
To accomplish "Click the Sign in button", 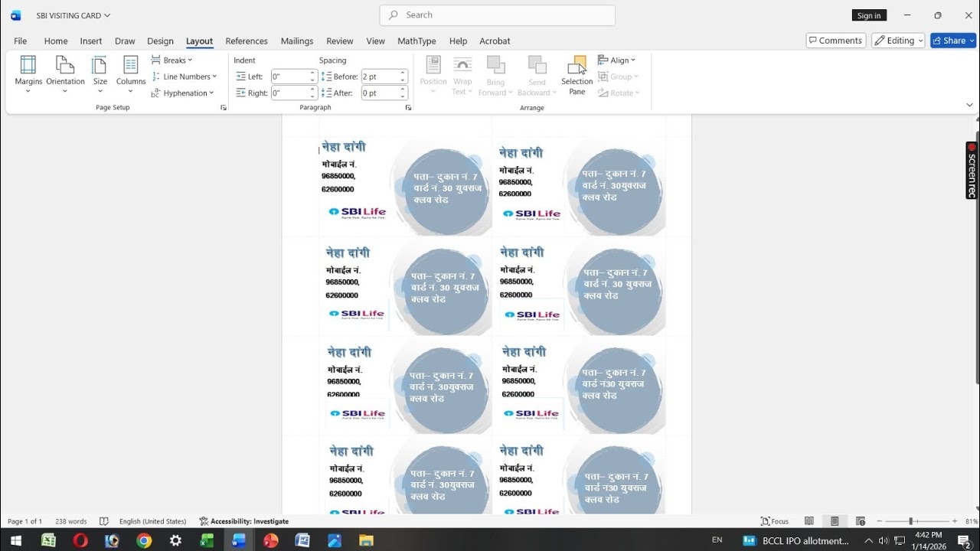I will point(869,15).
